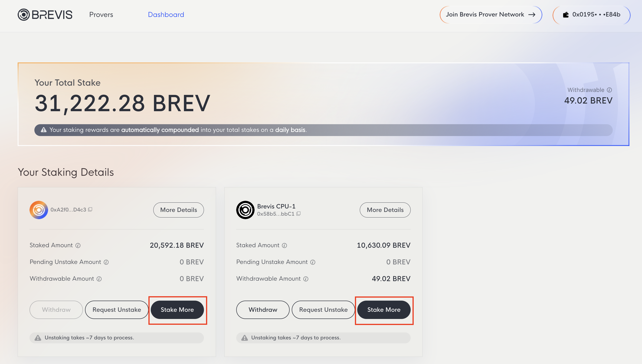Click the info icon next to Withdrawable header
This screenshot has height=364, width=642.
tap(609, 90)
